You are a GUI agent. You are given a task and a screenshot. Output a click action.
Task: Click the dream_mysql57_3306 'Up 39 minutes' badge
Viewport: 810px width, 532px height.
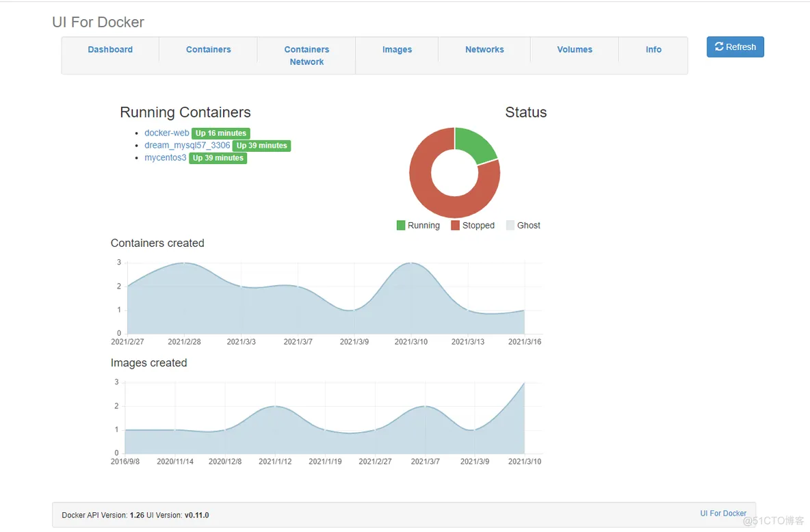(x=261, y=146)
